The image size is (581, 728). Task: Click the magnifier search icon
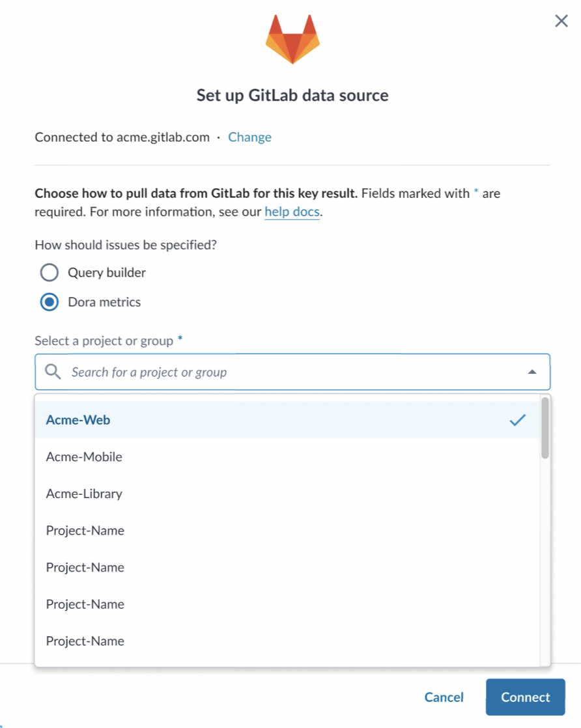coord(53,371)
